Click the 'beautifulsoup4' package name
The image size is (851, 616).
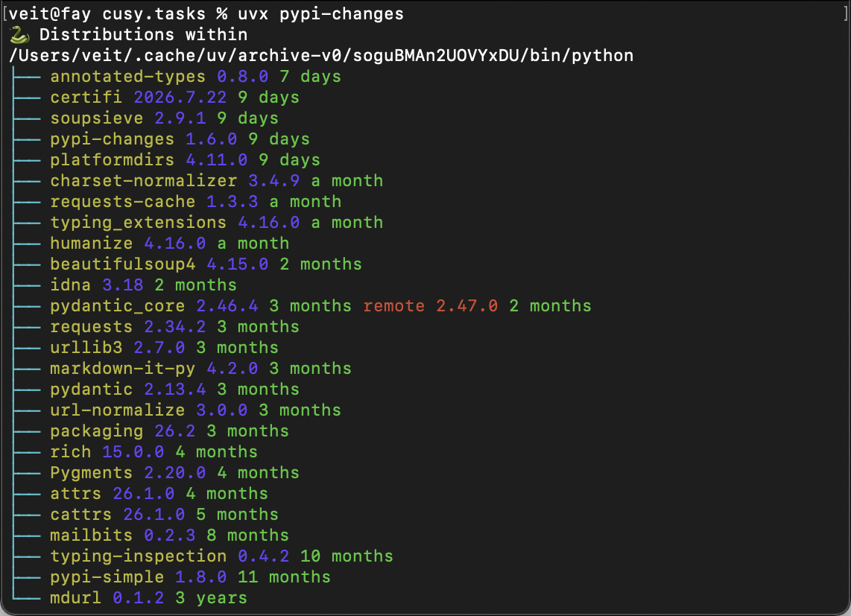123,264
